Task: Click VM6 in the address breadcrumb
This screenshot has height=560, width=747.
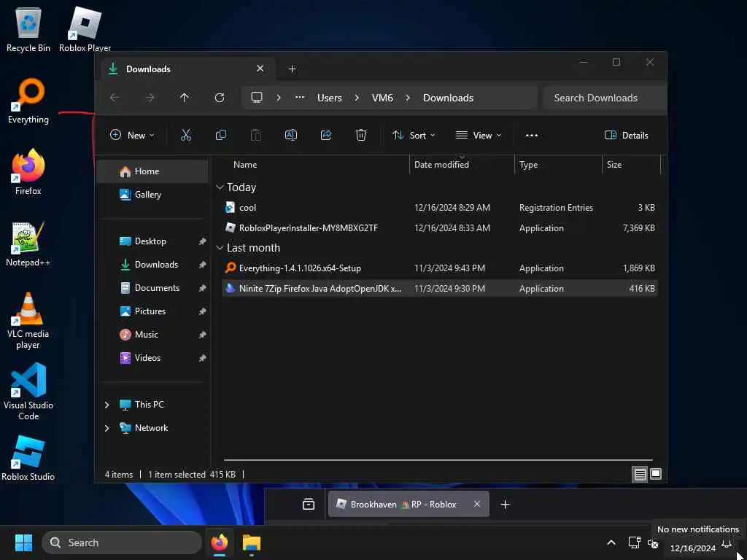Action: coord(382,98)
